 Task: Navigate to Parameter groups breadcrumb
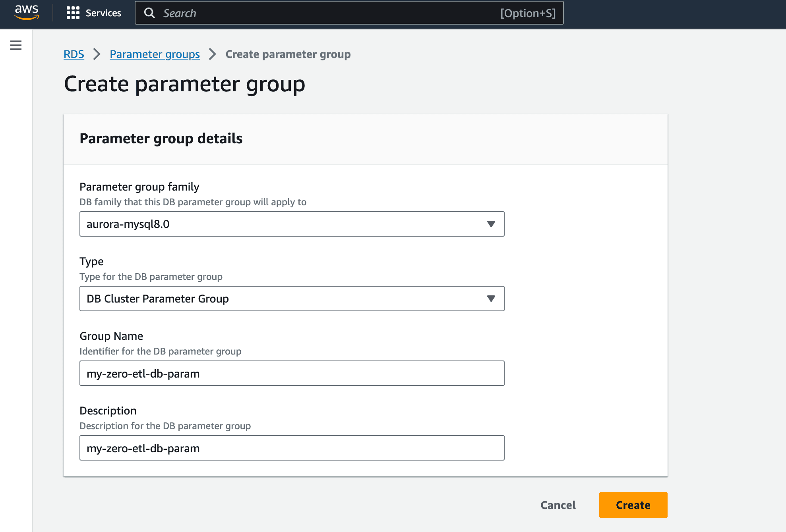coord(155,54)
